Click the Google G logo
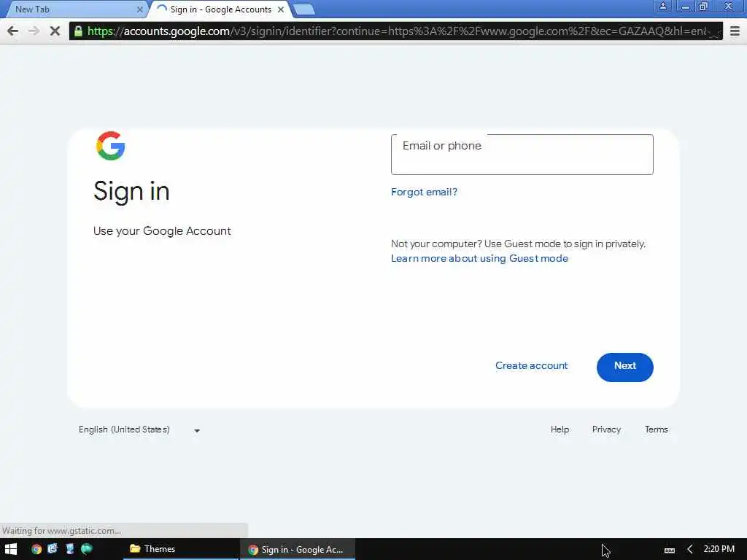 pyautogui.click(x=111, y=146)
